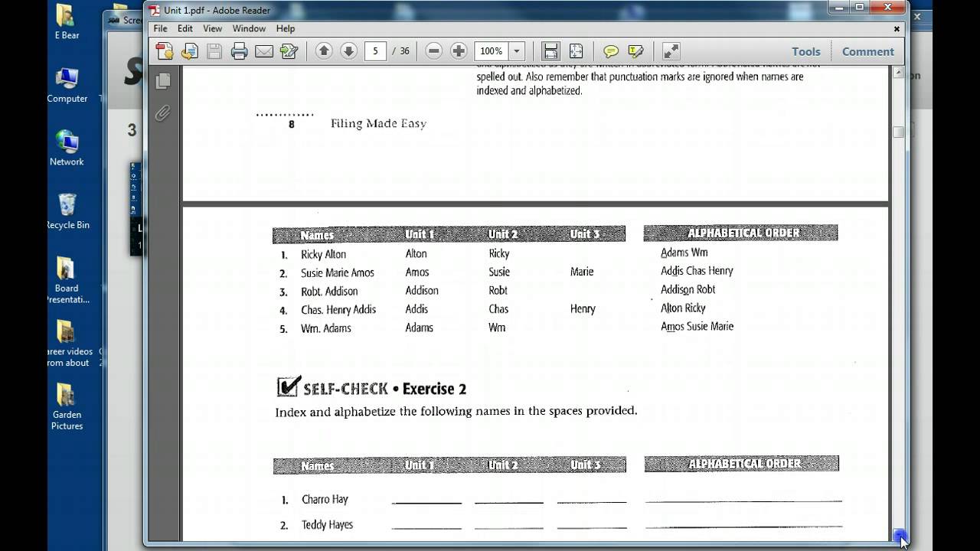This screenshot has height=551, width=980.
Task: Click the fit-width scrolling mode icon
Action: (550, 51)
